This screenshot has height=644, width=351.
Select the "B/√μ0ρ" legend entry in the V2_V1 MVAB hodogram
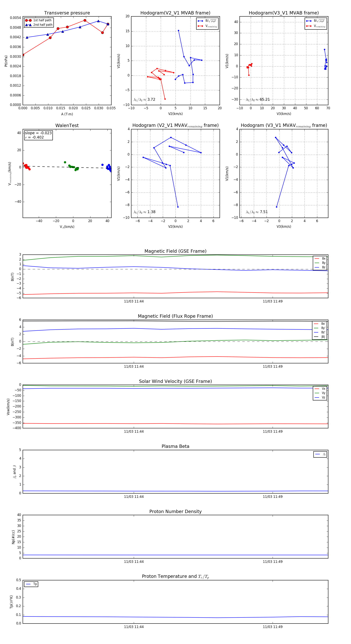207,21
